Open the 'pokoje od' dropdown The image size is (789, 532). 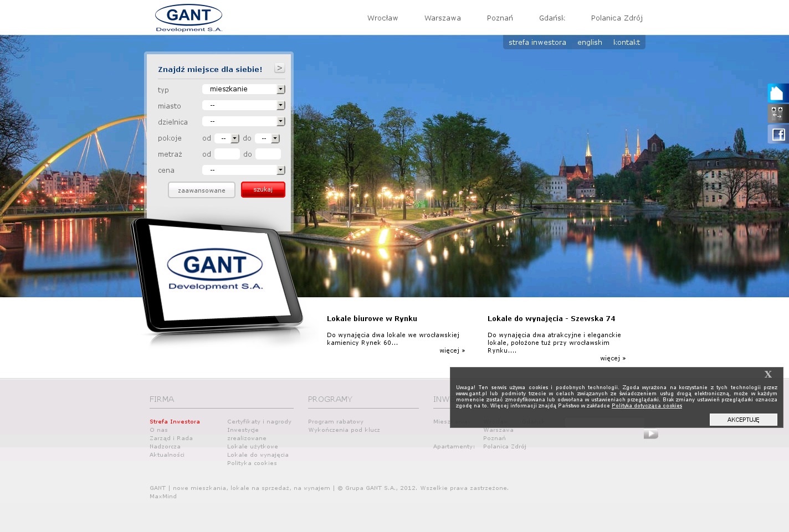[227, 138]
